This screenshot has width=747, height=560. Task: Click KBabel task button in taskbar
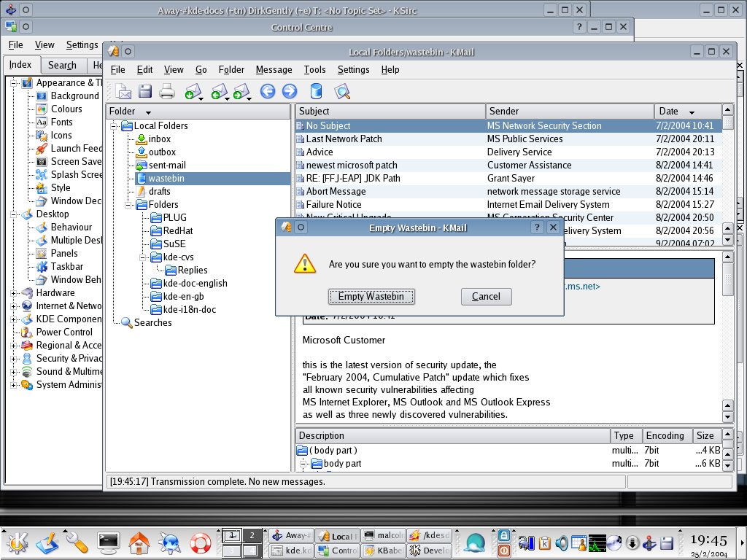pyautogui.click(x=384, y=551)
